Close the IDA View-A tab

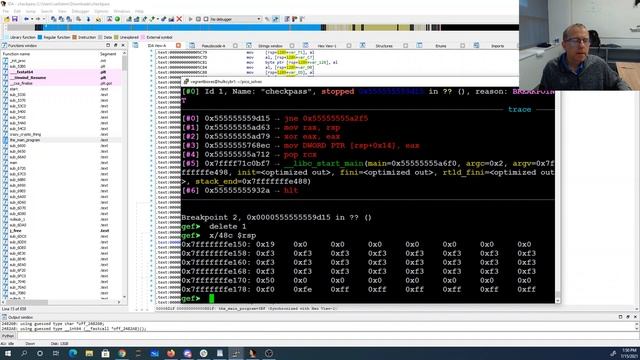178,46
